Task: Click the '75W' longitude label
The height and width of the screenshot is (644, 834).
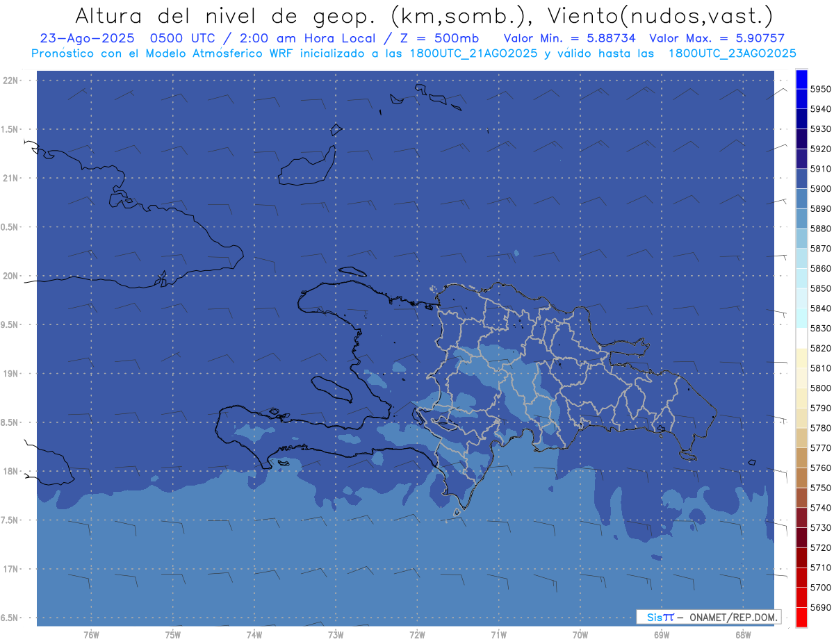Action: point(173,635)
